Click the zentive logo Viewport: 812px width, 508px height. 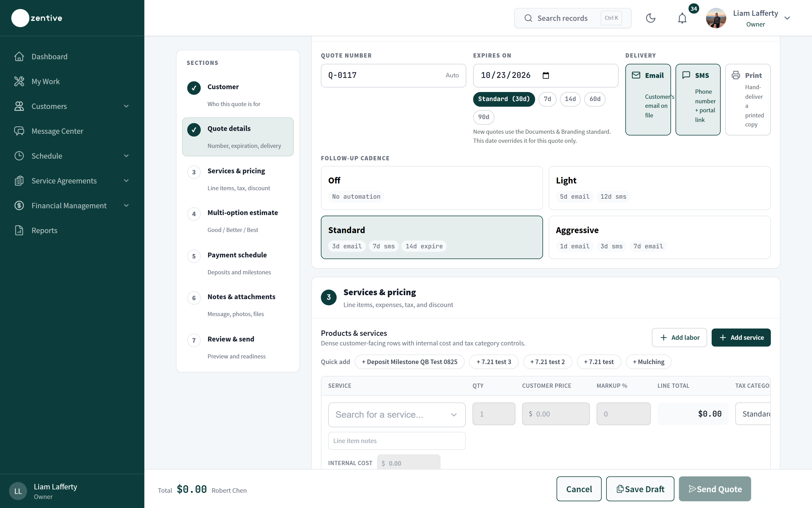(x=37, y=18)
